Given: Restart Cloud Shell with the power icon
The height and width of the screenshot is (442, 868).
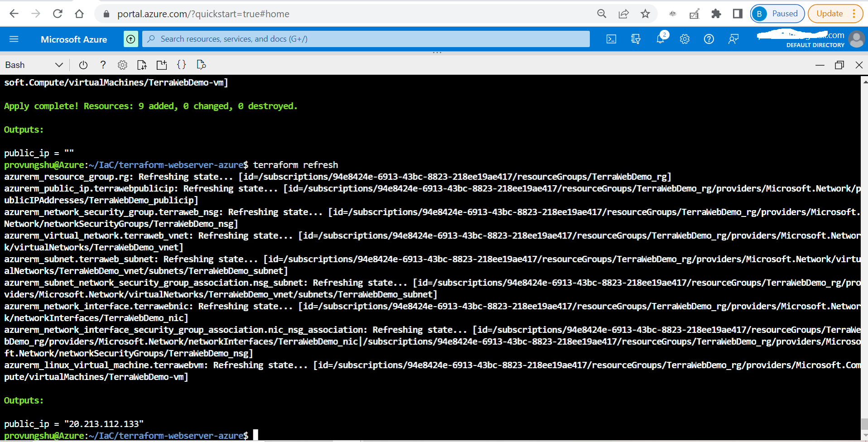Looking at the screenshot, I should [x=83, y=65].
